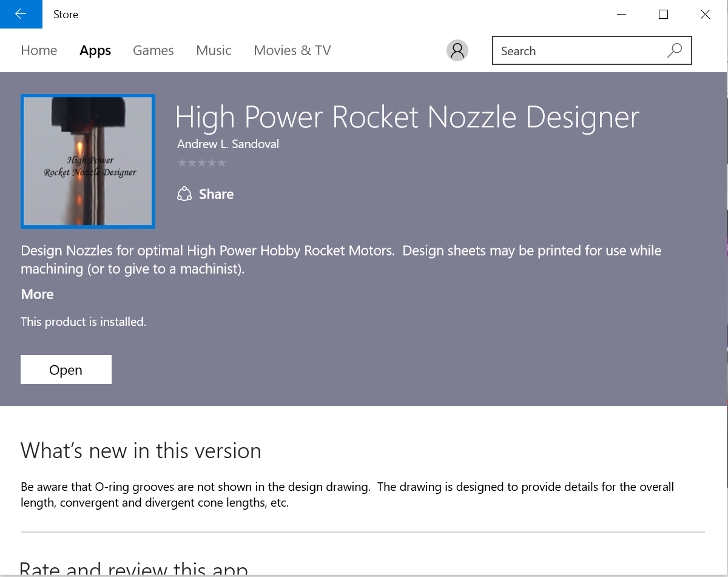Expand the description with More
Viewport: 728px width, 577px height.
click(x=37, y=294)
